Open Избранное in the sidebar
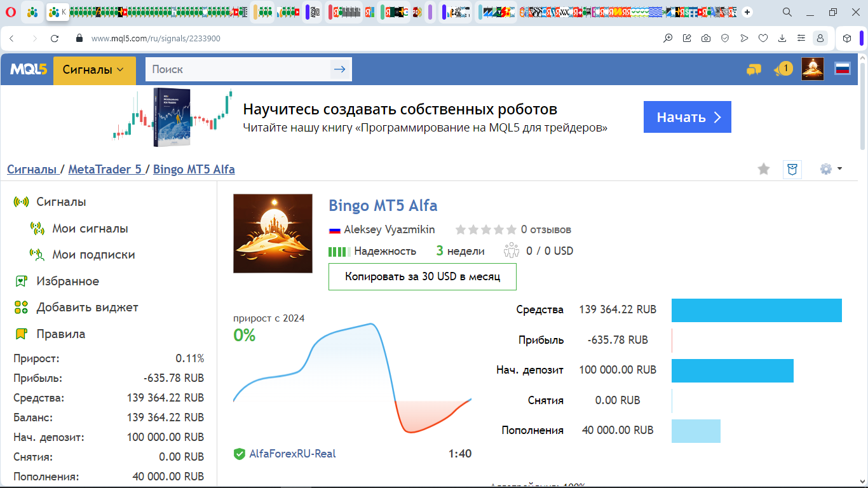This screenshot has height=488, width=868. pyautogui.click(x=67, y=281)
